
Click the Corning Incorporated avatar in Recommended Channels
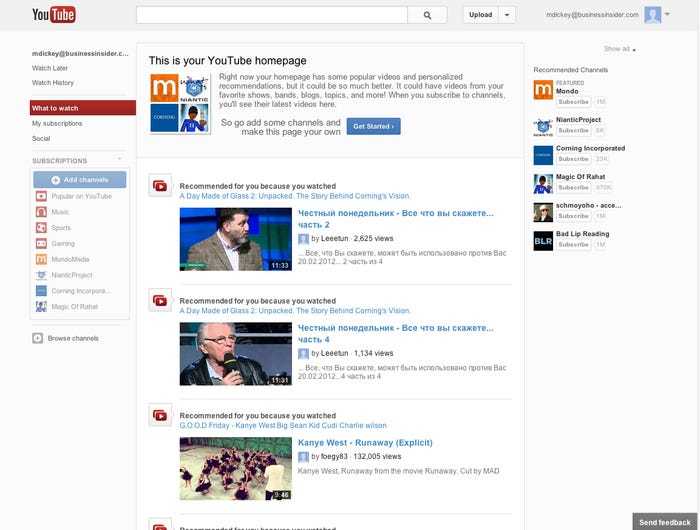543,155
